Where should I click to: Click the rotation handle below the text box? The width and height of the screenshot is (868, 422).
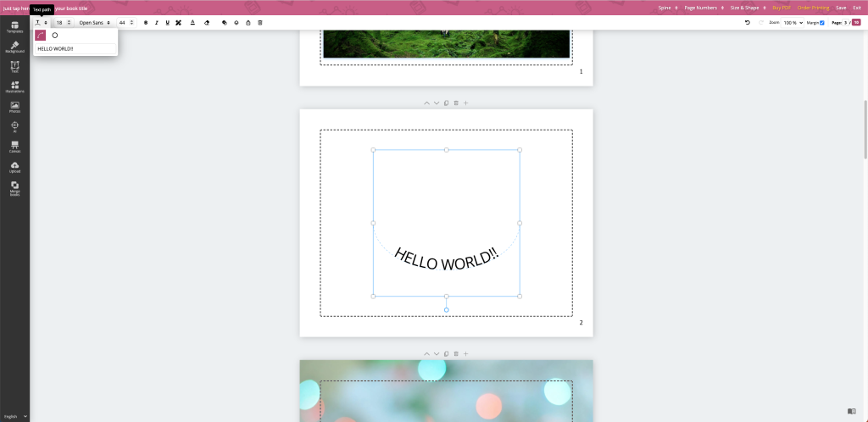(446, 310)
